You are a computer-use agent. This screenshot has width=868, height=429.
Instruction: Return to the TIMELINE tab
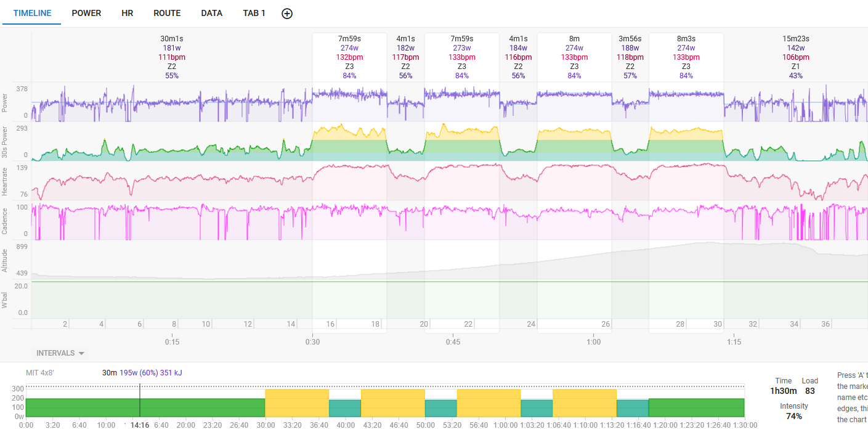(x=32, y=13)
